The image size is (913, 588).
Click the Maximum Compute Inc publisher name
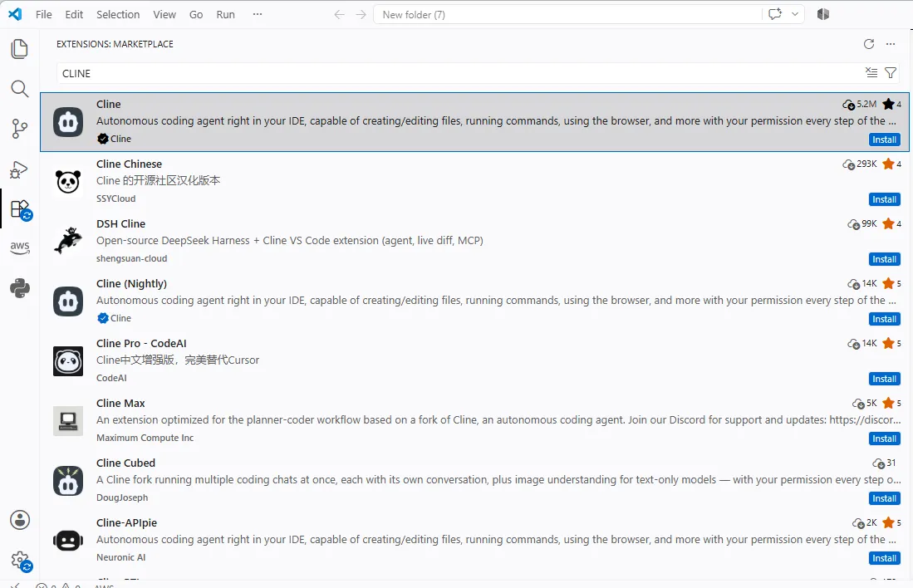pyautogui.click(x=145, y=438)
